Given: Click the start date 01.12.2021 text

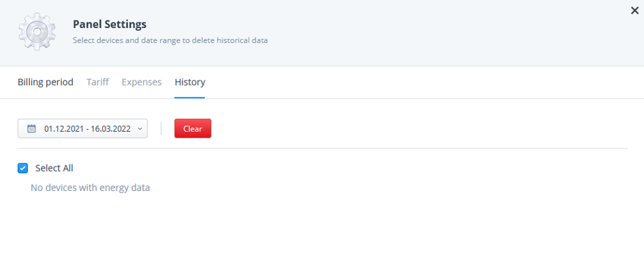Looking at the screenshot, I should pyautogui.click(x=62, y=129).
